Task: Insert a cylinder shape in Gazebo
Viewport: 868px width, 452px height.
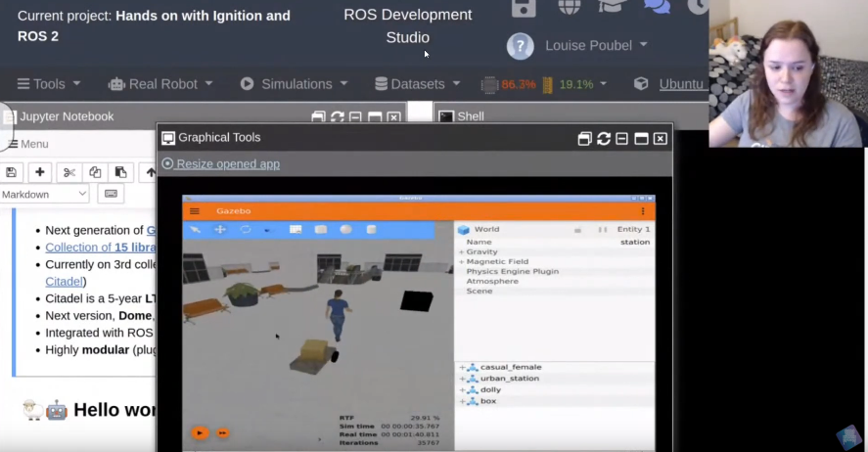Action: click(372, 230)
